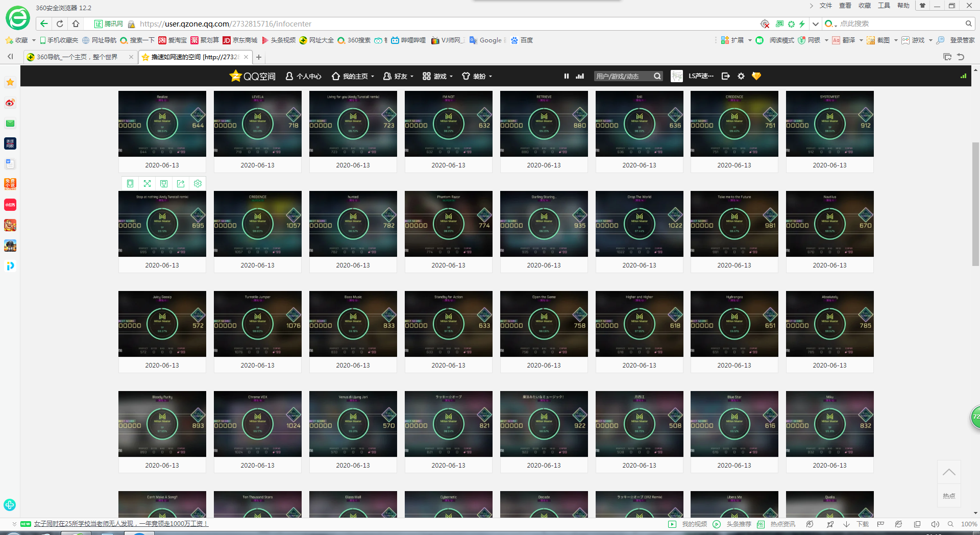The image size is (980, 535).
Task: Open the 工具 menu
Action: [x=884, y=6]
